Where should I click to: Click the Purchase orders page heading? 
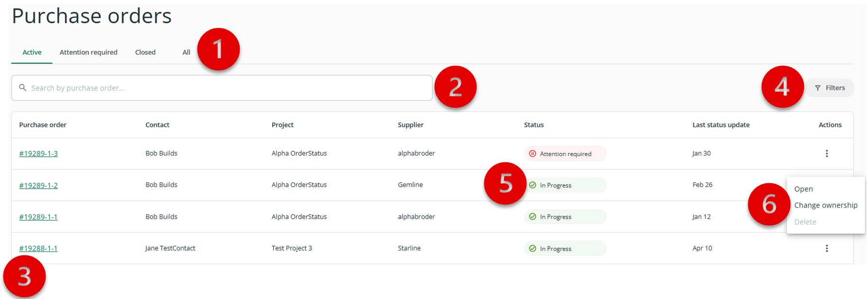pyautogui.click(x=92, y=16)
